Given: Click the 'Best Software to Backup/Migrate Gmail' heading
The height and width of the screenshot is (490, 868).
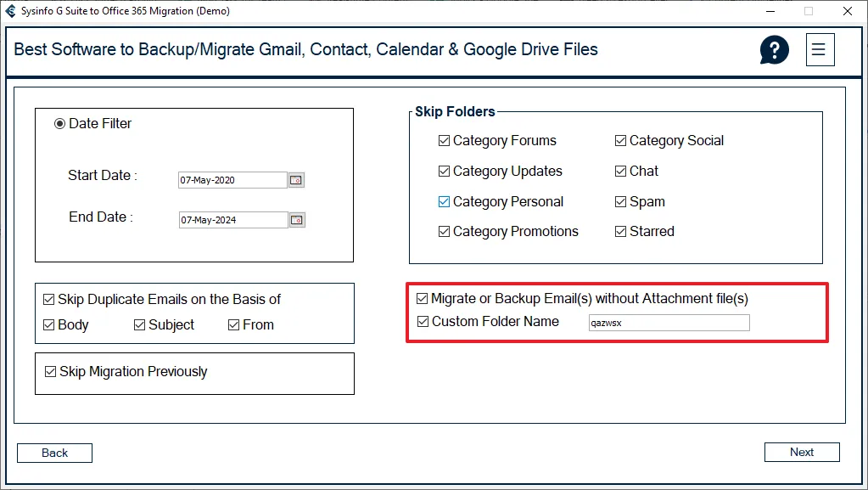Looking at the screenshot, I should coord(305,49).
